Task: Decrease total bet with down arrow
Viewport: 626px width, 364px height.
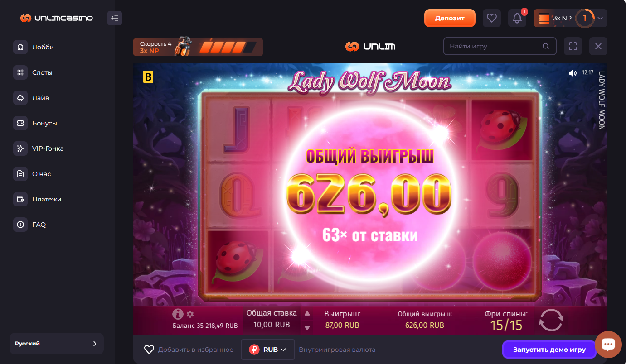Action: (307, 327)
